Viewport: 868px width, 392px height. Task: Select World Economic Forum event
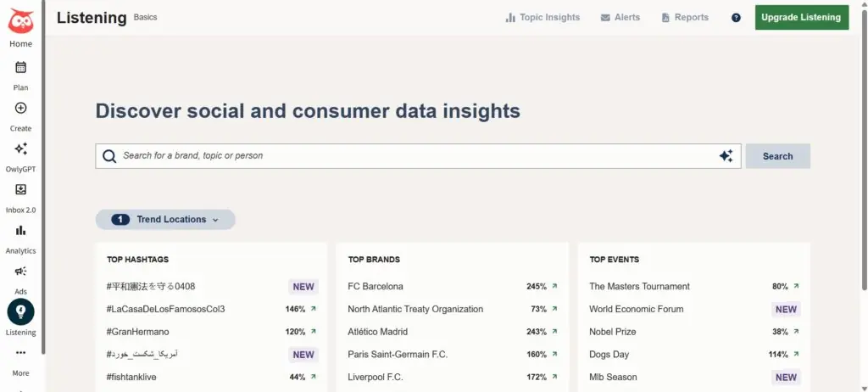pos(636,309)
